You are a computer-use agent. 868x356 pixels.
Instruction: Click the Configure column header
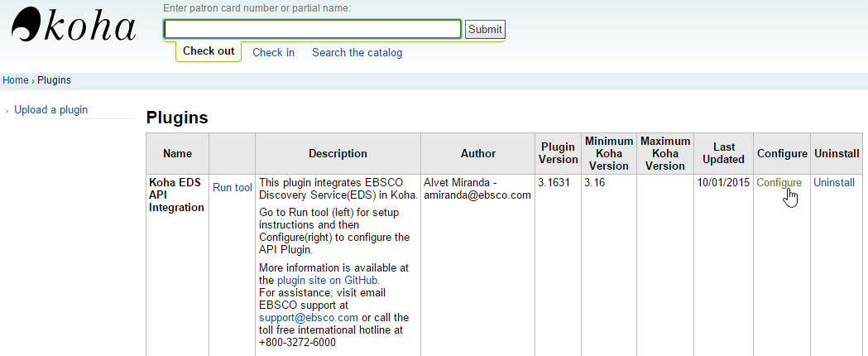tap(782, 153)
